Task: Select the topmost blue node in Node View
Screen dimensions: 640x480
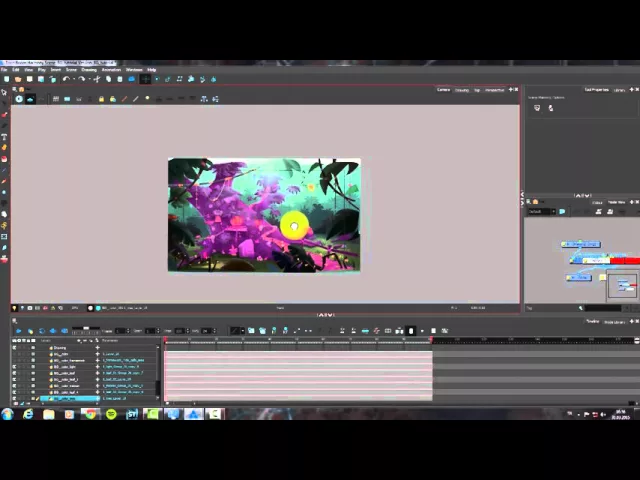Action: [x=580, y=244]
